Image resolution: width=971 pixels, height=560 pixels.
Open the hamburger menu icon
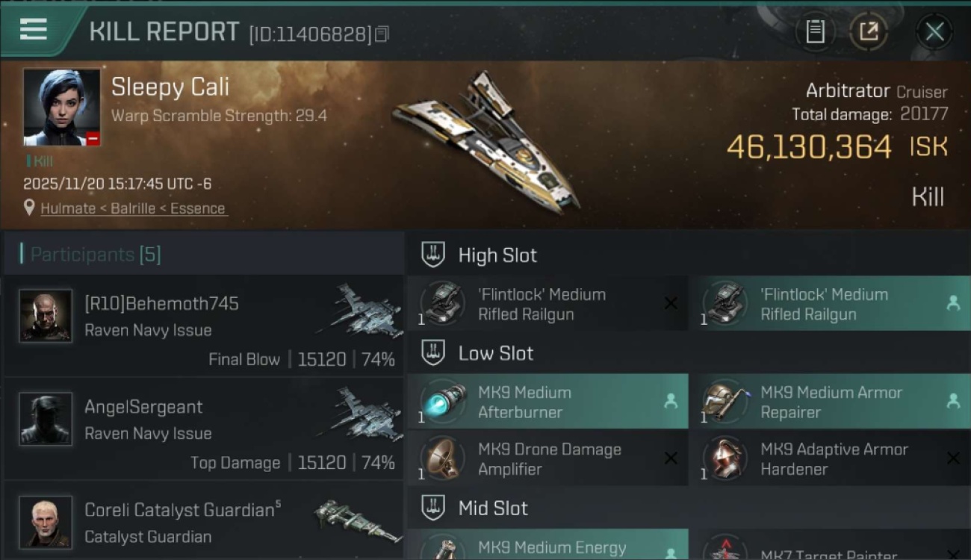click(x=34, y=30)
